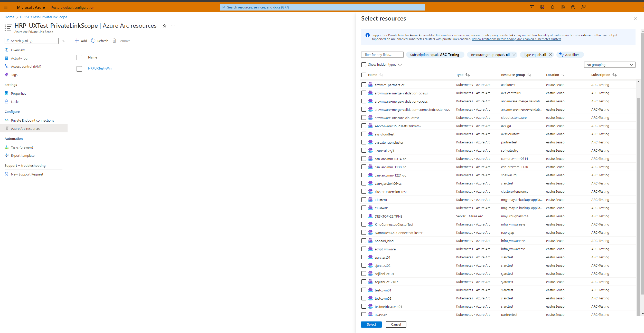Tick checkbox for avs-cloudtest row
This screenshot has width=644, height=333.
[364, 134]
